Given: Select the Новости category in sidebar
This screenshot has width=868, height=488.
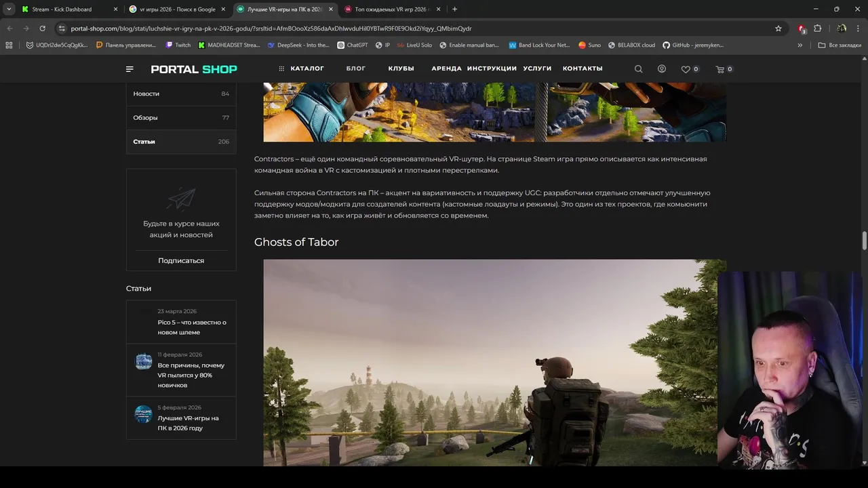Looking at the screenshot, I should pyautogui.click(x=181, y=94).
